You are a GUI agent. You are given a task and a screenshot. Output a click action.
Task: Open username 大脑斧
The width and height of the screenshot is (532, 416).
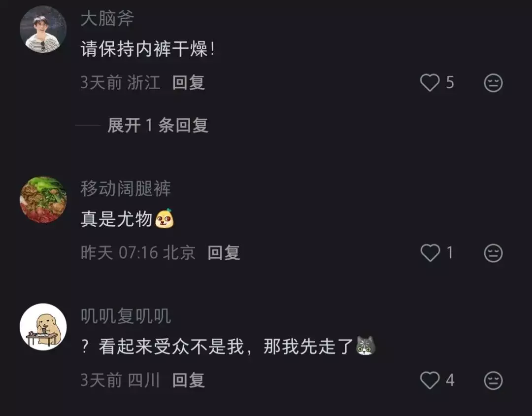point(107,18)
